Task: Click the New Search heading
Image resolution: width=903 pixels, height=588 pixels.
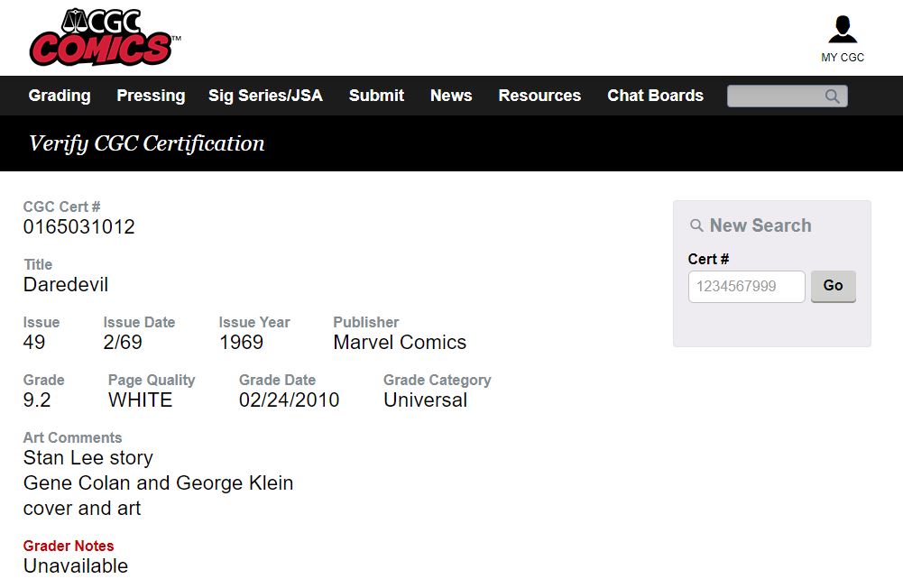Action: (760, 225)
